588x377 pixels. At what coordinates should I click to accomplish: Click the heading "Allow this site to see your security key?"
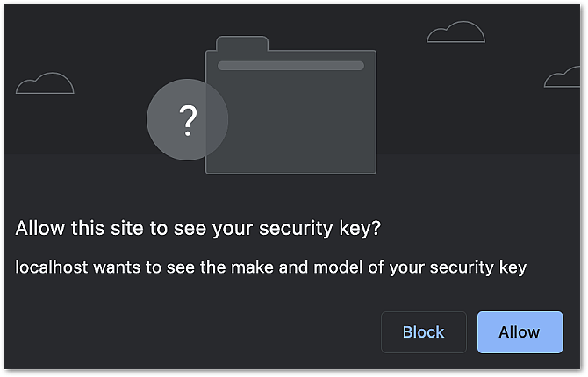198,229
